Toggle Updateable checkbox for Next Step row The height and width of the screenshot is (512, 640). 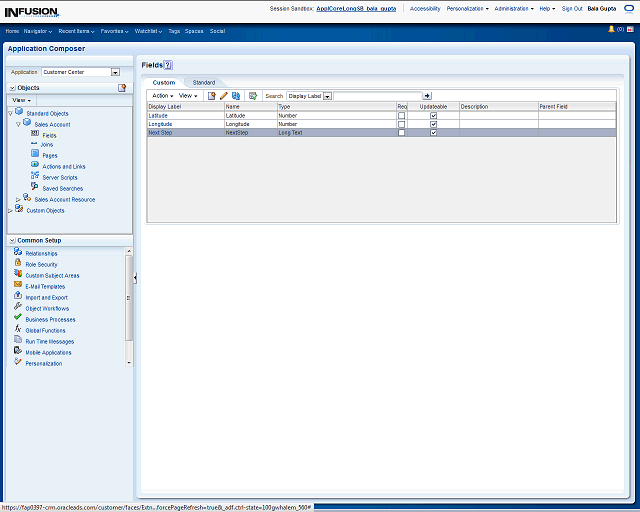point(433,133)
